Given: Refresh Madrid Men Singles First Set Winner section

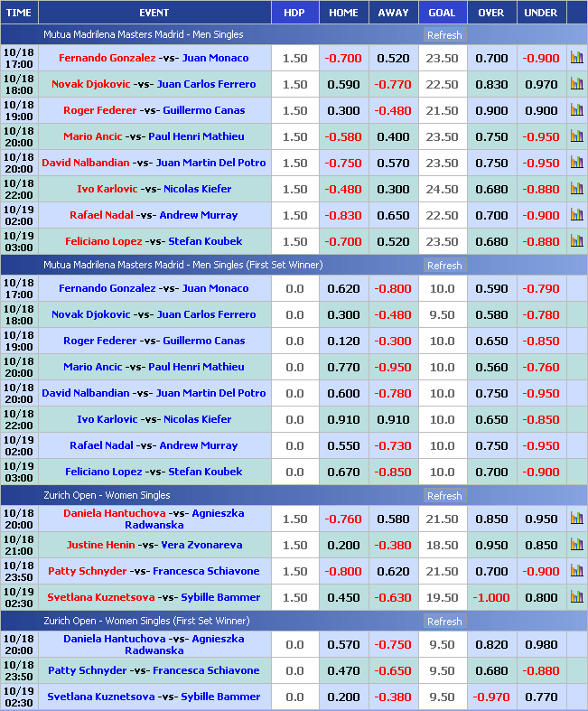Looking at the screenshot, I should tap(443, 266).
